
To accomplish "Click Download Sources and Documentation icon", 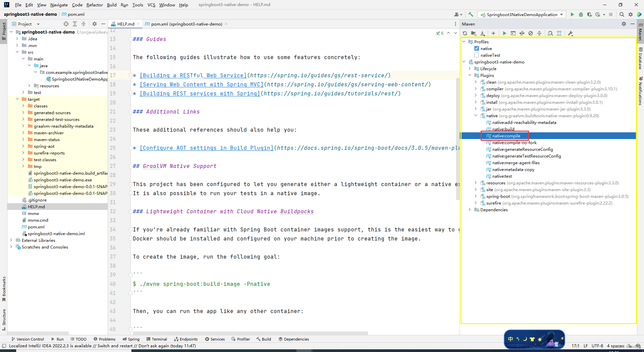I will (483, 33).
